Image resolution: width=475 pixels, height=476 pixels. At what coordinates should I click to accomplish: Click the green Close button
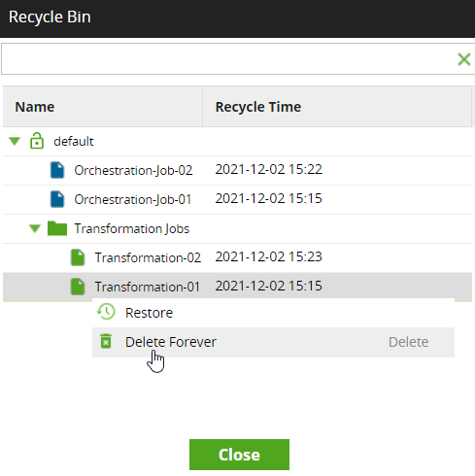239,455
